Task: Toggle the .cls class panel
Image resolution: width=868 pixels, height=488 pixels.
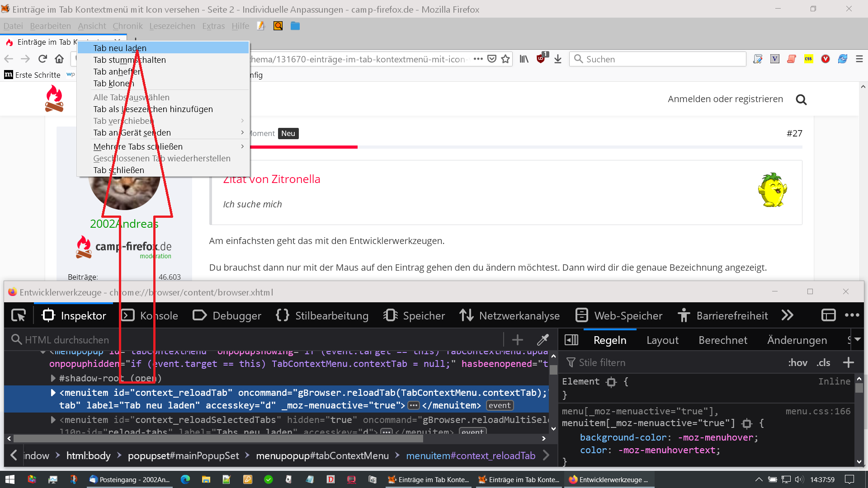Action: [823, 362]
